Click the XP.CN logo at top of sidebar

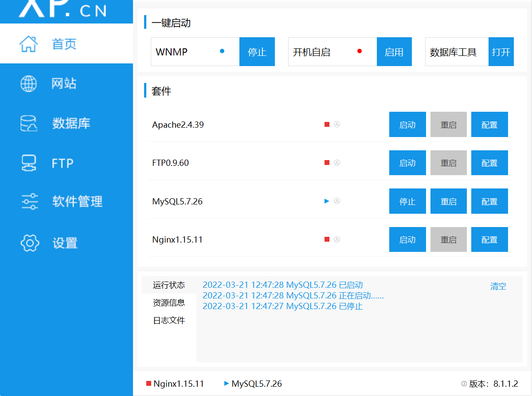(x=63, y=9)
